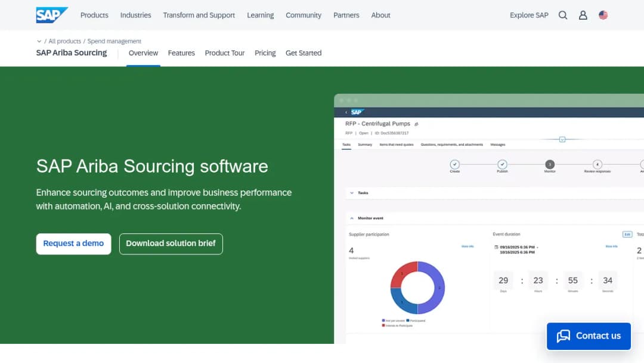
Task: Click the SAP logo in the header
Action: (51, 15)
